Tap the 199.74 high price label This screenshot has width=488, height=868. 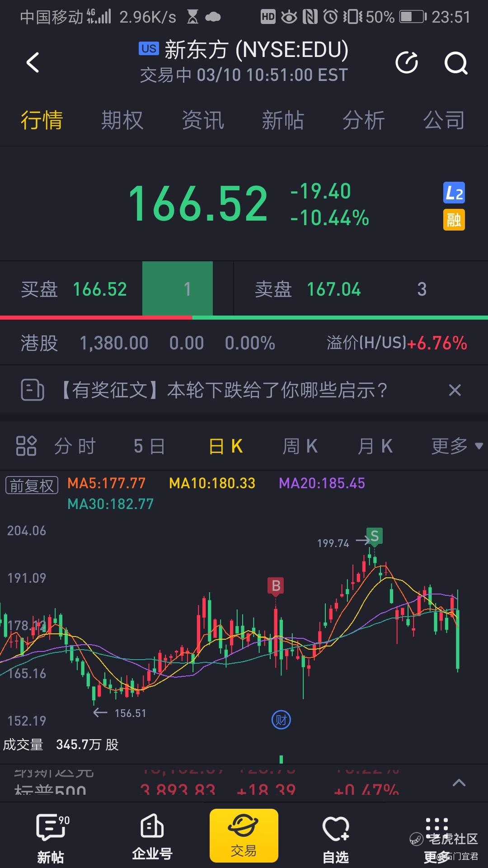tap(333, 543)
